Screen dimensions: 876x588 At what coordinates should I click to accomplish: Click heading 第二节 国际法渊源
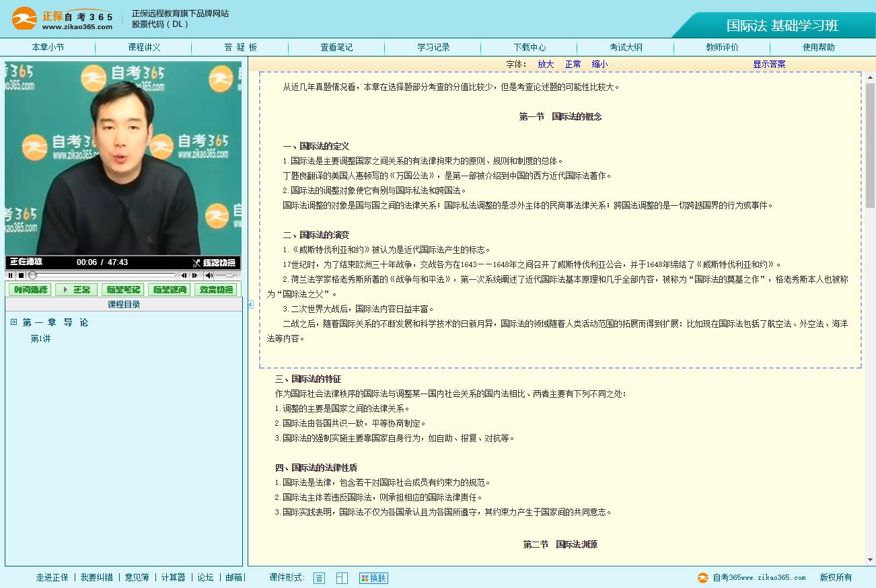click(560, 544)
